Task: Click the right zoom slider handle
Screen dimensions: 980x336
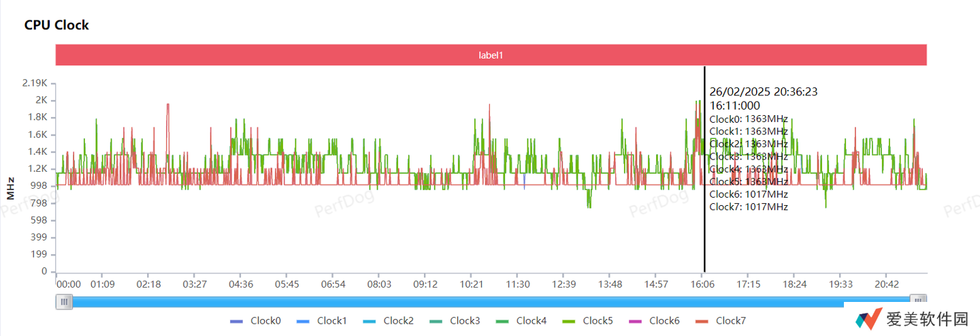Action: click(919, 301)
